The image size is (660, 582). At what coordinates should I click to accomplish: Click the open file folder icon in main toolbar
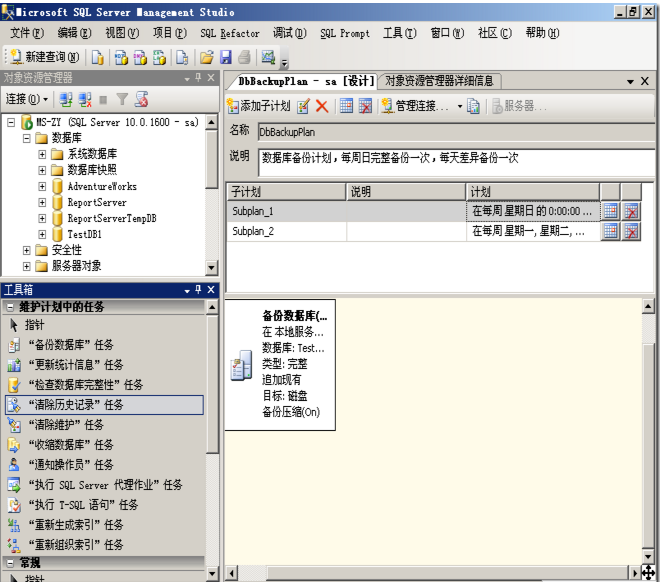click(206, 57)
